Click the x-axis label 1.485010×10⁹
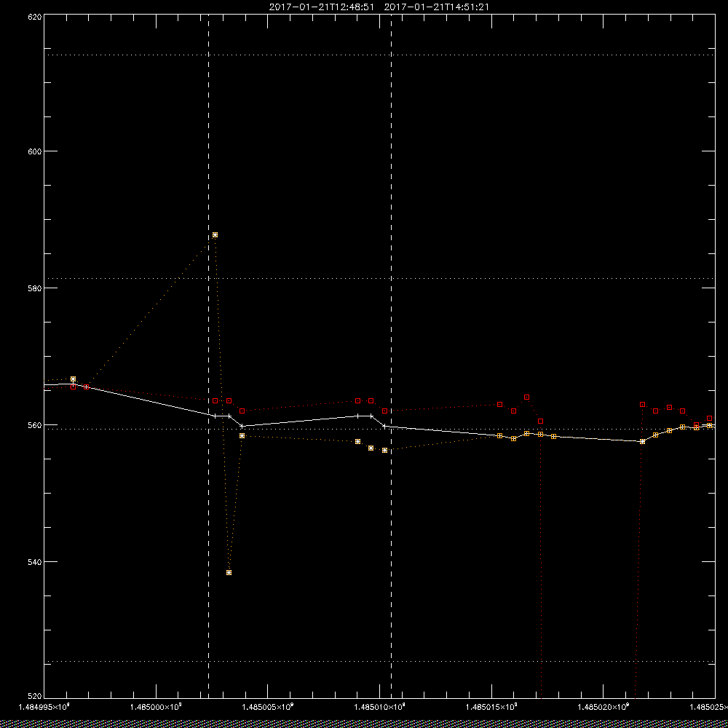This screenshot has height=728, width=728. tap(380, 707)
